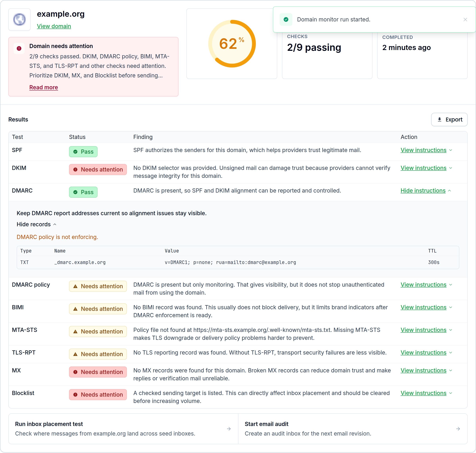Expand the MTA-STS instructions chevron
Image resolution: width=476 pixels, height=453 pixels.
(x=450, y=330)
